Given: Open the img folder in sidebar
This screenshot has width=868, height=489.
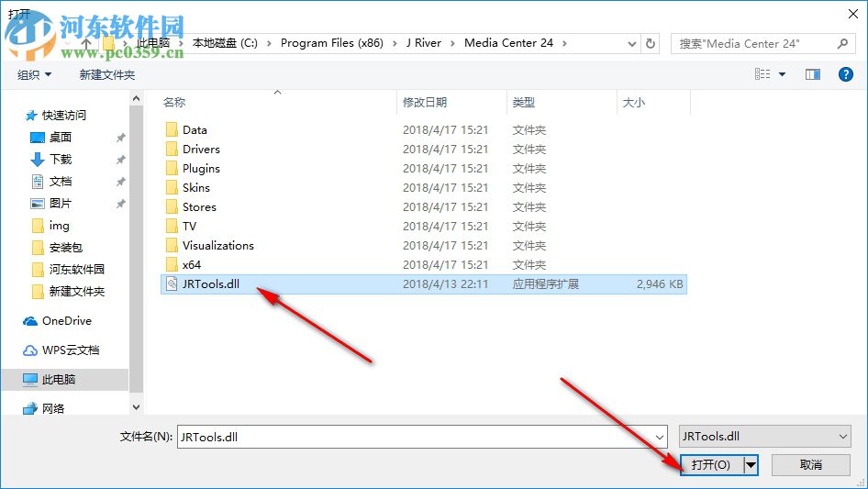Looking at the screenshot, I should click(60, 226).
